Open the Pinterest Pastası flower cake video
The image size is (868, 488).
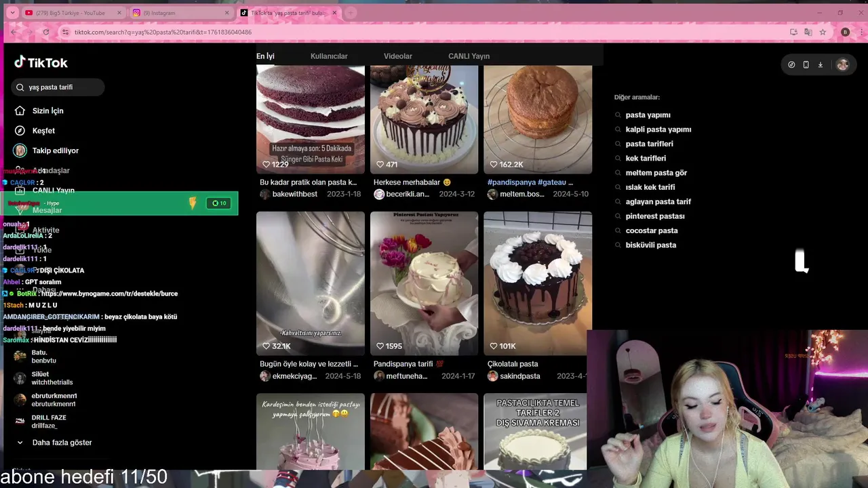tap(425, 283)
